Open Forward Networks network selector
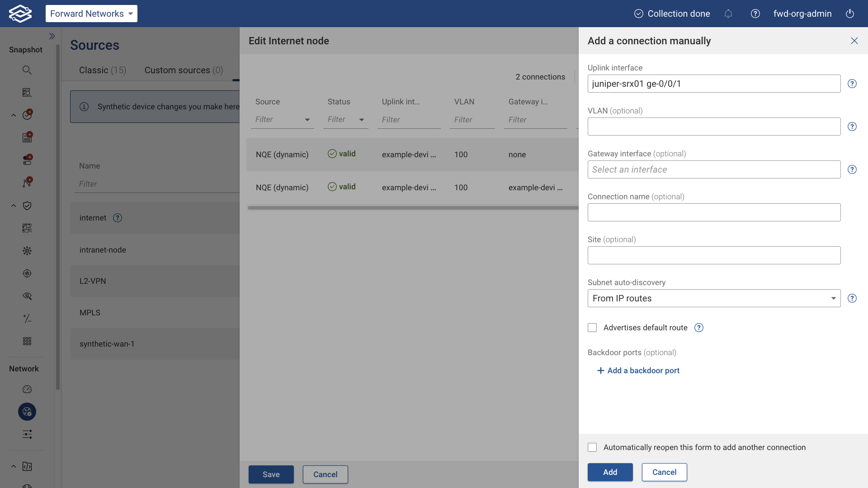This screenshot has height=488, width=868. click(x=91, y=14)
